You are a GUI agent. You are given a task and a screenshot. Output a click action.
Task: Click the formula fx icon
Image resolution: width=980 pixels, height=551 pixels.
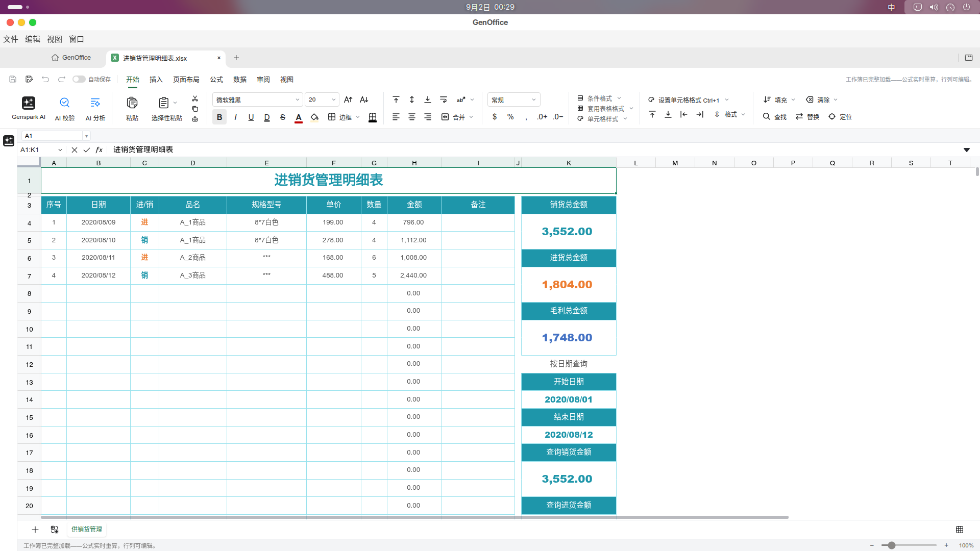(99, 149)
